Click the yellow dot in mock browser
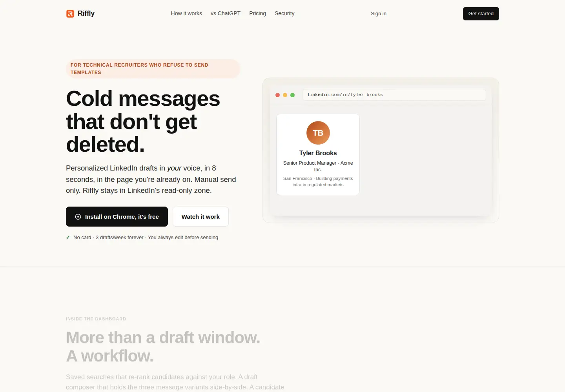 tap(285, 95)
